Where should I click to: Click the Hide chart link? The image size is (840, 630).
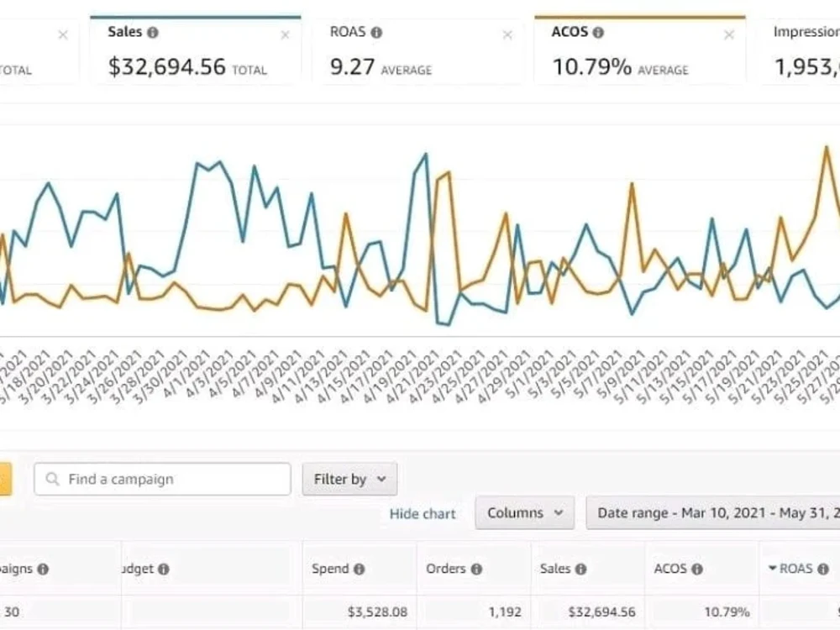click(x=423, y=514)
